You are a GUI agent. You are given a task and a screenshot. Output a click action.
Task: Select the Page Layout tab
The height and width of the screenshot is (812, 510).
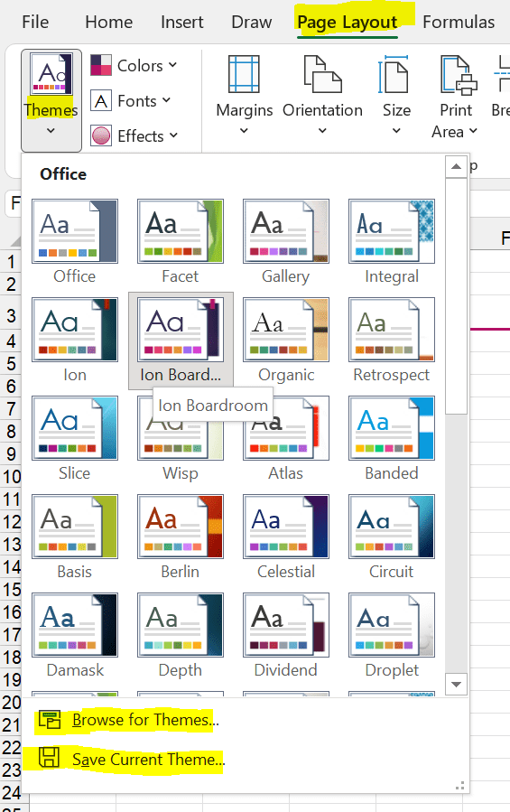pyautogui.click(x=348, y=23)
